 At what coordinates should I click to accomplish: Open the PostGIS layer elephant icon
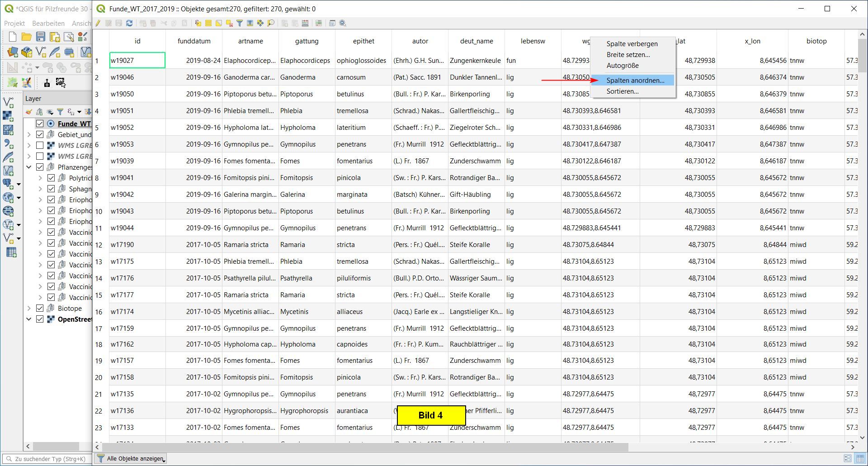(8, 184)
